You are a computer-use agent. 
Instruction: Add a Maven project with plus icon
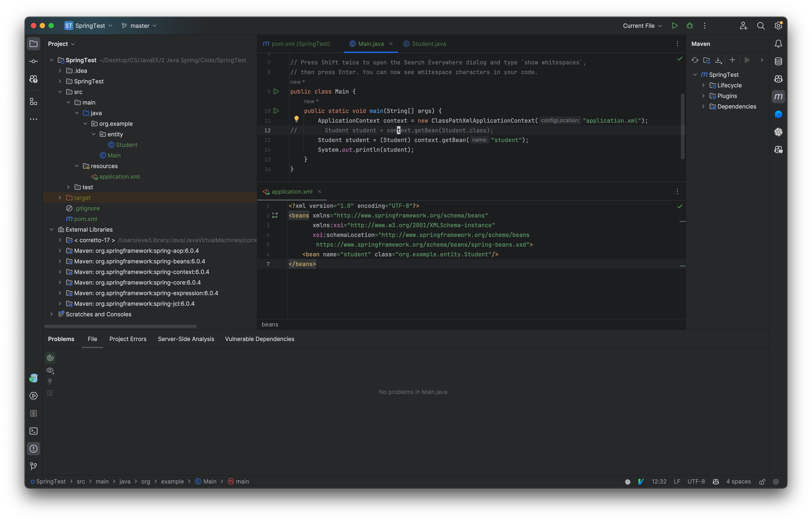pyautogui.click(x=732, y=60)
